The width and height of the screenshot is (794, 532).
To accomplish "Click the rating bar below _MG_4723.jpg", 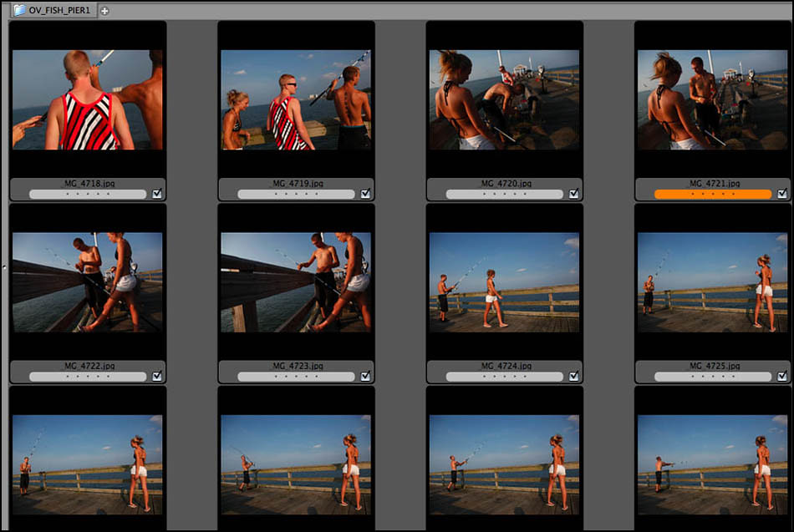I will (296, 377).
